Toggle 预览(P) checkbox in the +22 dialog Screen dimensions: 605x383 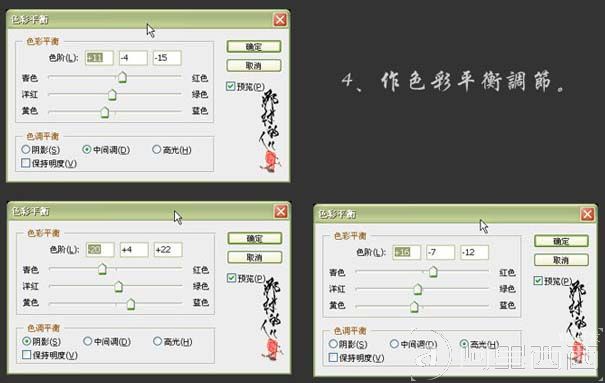point(231,278)
